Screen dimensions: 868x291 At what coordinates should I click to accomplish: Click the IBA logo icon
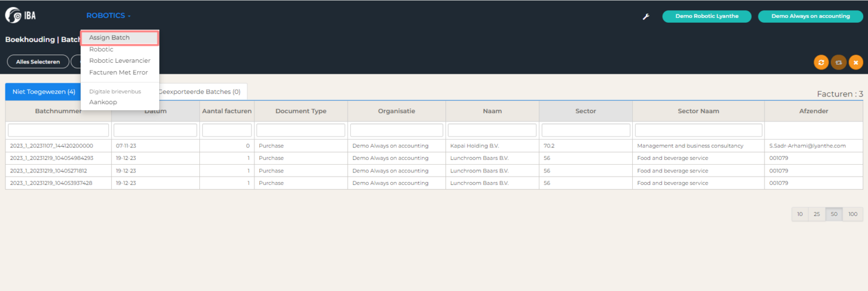click(x=20, y=16)
